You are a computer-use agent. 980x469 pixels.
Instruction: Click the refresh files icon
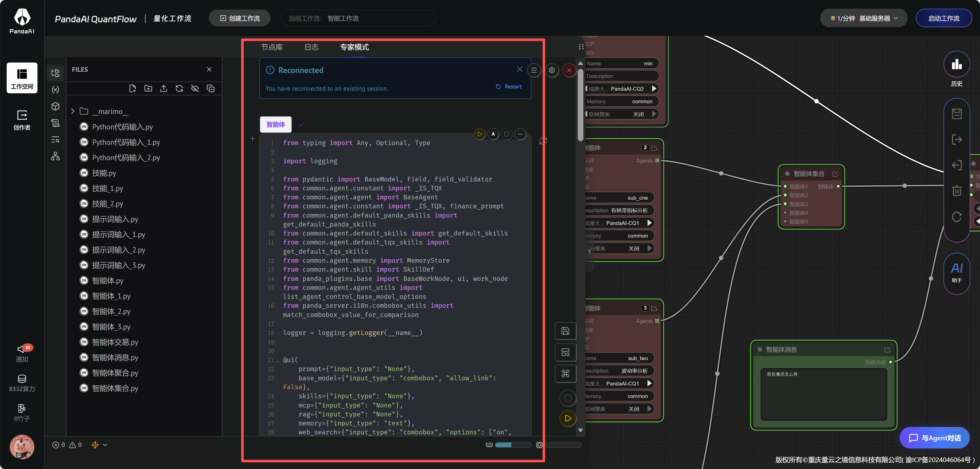(x=179, y=89)
